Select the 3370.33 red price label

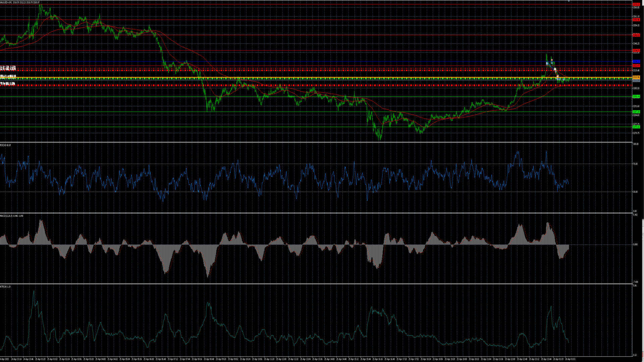636,4
